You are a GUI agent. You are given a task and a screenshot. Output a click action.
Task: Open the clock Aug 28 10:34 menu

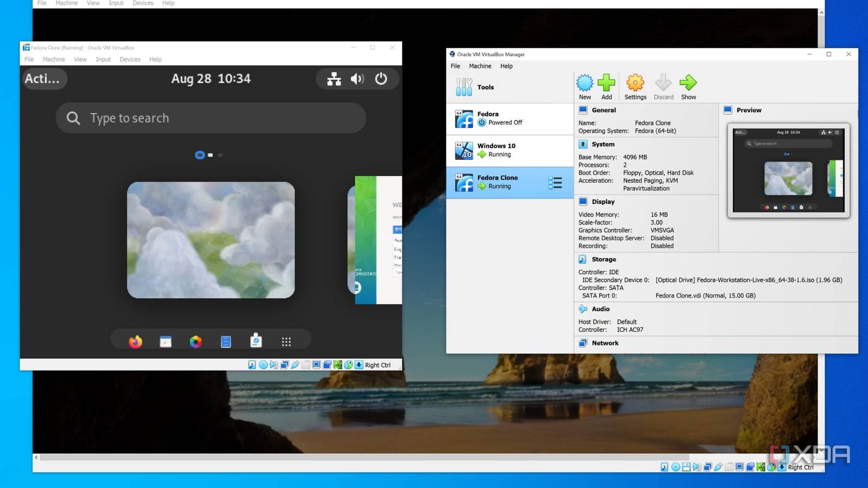(211, 79)
